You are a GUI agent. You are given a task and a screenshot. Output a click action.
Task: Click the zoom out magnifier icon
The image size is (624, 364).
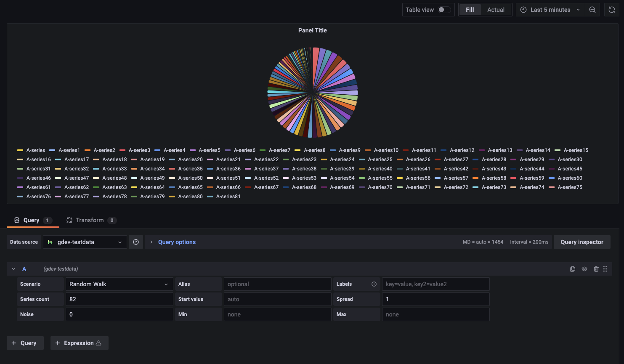(x=592, y=9)
